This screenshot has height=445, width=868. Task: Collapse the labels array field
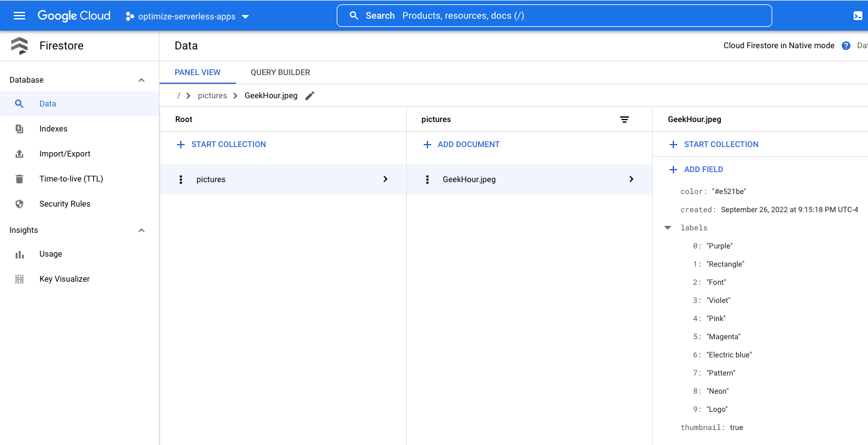[x=668, y=228]
